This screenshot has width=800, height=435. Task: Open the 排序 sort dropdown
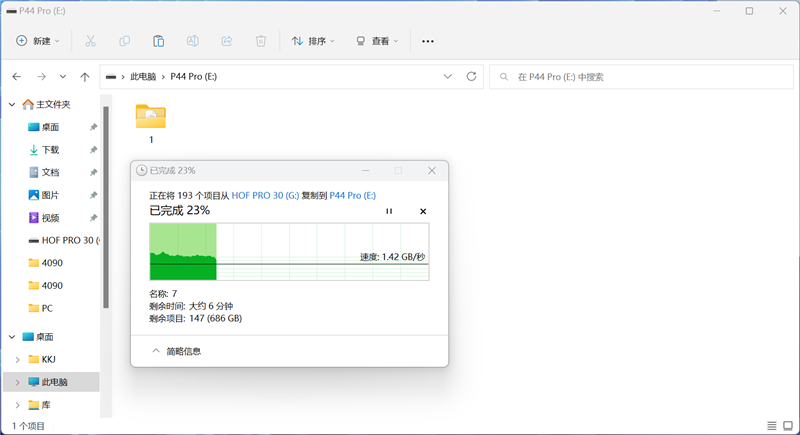click(x=313, y=41)
